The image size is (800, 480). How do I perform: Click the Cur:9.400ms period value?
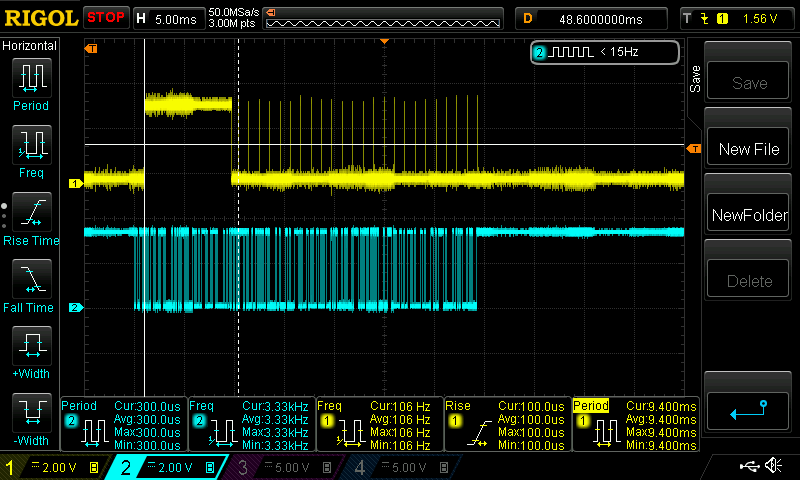(x=661, y=407)
